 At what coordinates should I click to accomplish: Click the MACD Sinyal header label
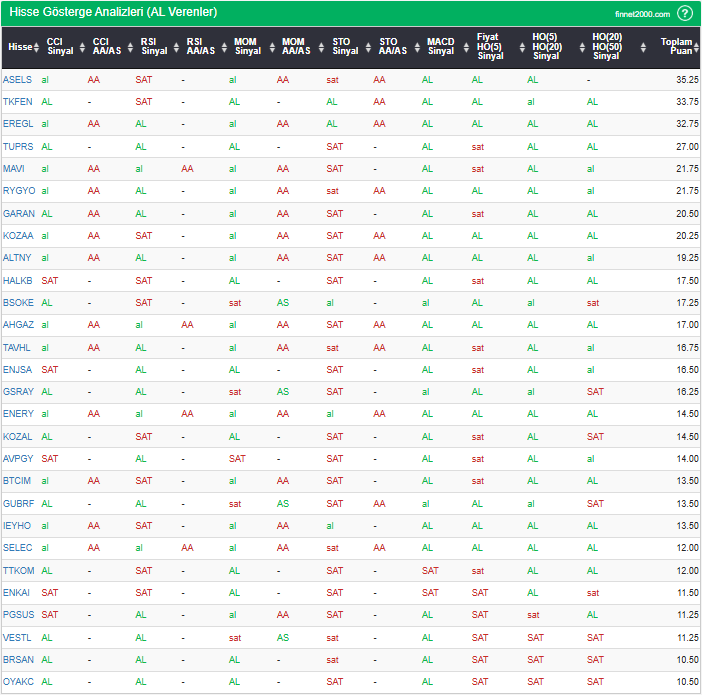tap(441, 47)
